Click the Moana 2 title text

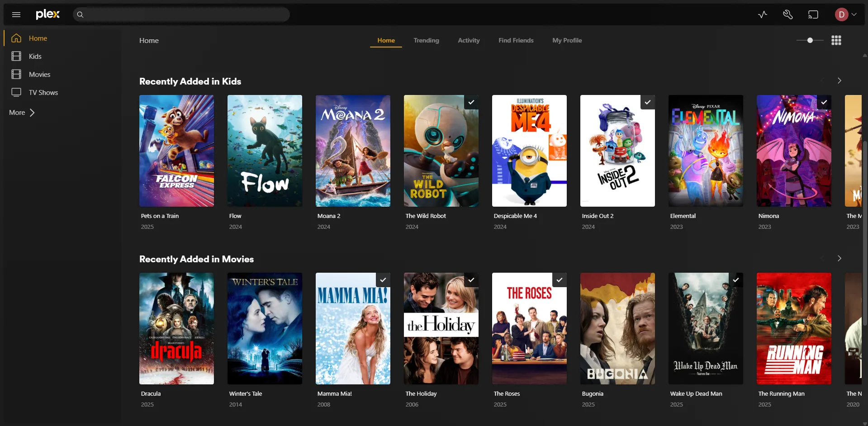(329, 216)
